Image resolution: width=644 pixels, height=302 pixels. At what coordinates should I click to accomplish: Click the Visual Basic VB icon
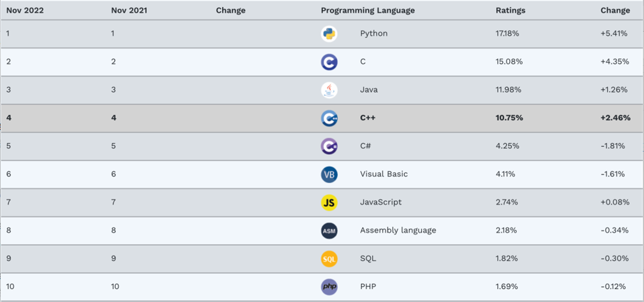[x=329, y=174]
